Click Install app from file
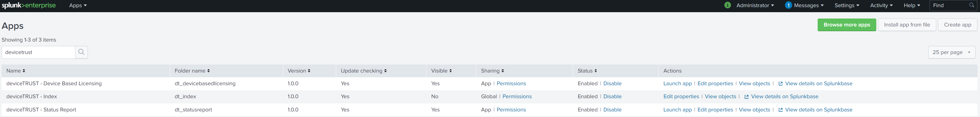 (x=907, y=25)
